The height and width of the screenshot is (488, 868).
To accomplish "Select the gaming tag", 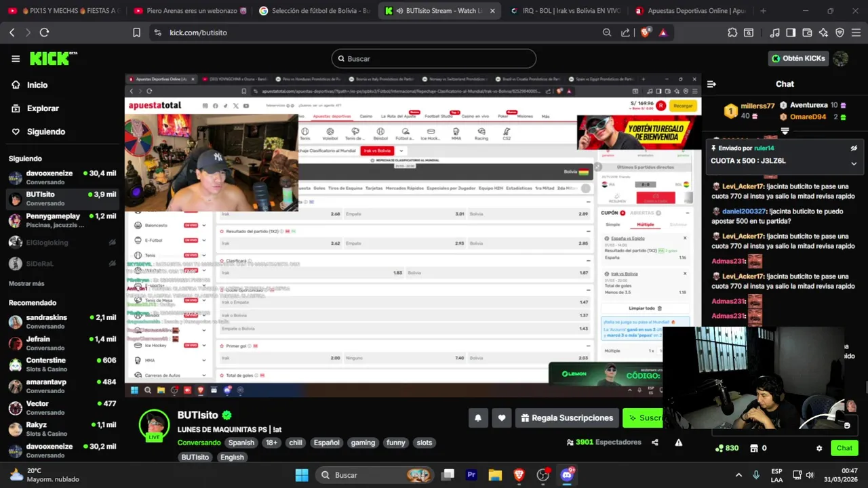I will 363,443.
